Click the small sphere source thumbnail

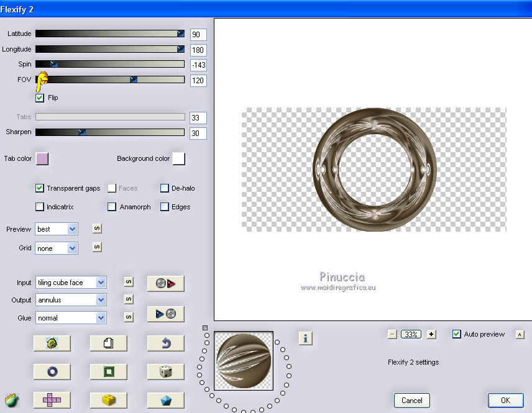pos(244,361)
